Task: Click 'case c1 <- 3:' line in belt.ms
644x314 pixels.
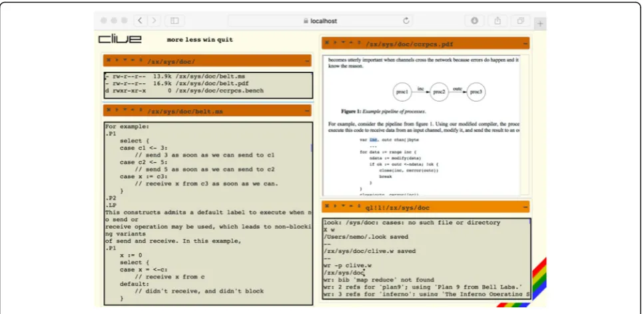Action: [x=144, y=148]
